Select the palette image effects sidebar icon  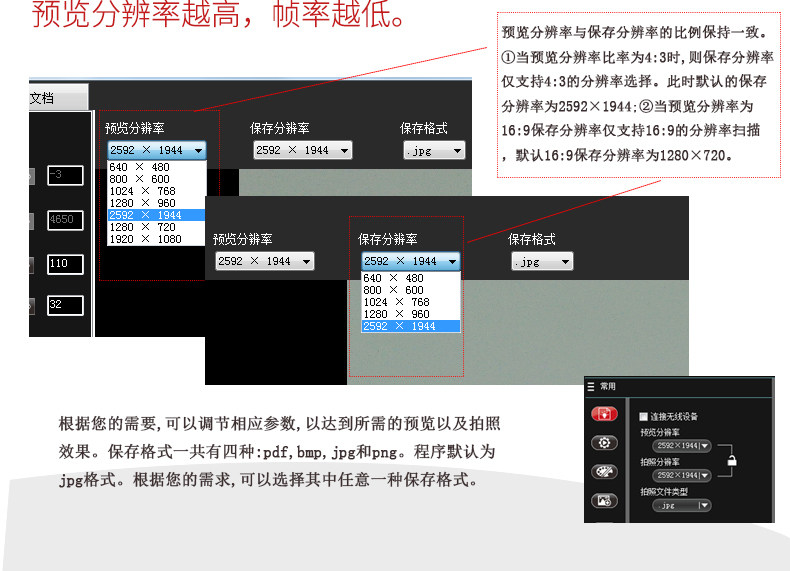[x=604, y=472]
